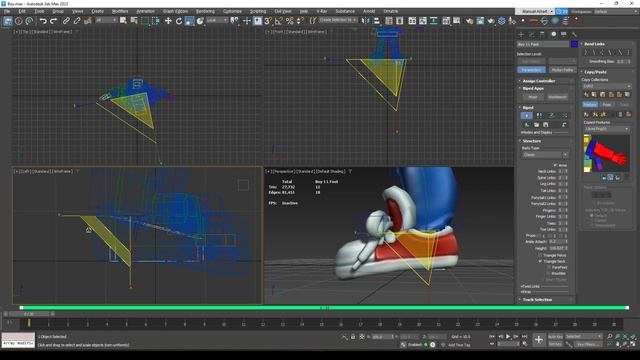The width and height of the screenshot is (640, 360).
Task: Open the Graph Editors menu
Action: click(176, 11)
